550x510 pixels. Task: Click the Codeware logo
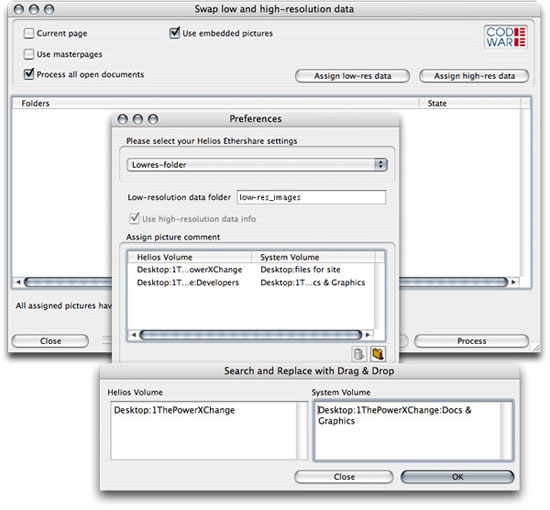pos(505,37)
